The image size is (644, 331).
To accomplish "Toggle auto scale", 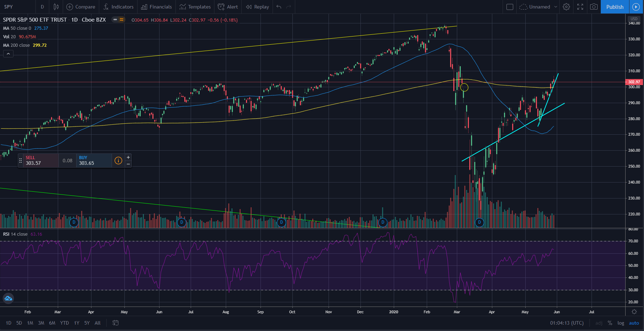I will (634, 323).
